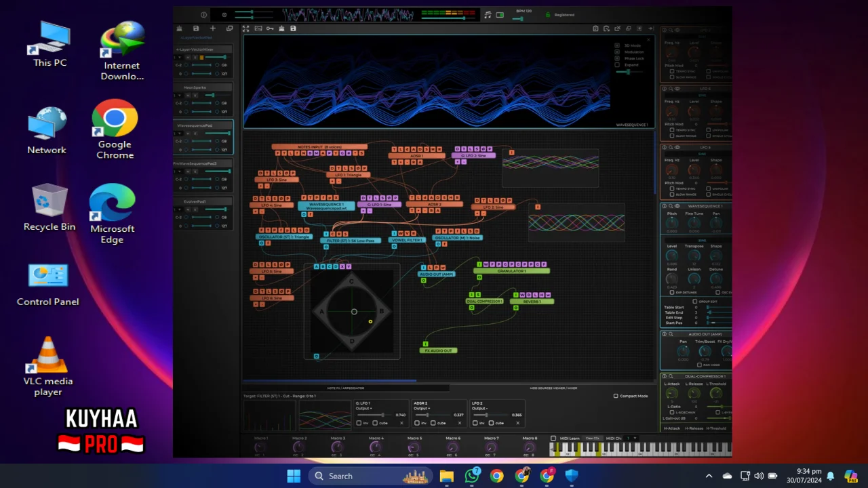The width and height of the screenshot is (868, 488).
Task: Click the center point of the A-B-C-D vector pad
Action: click(354, 312)
